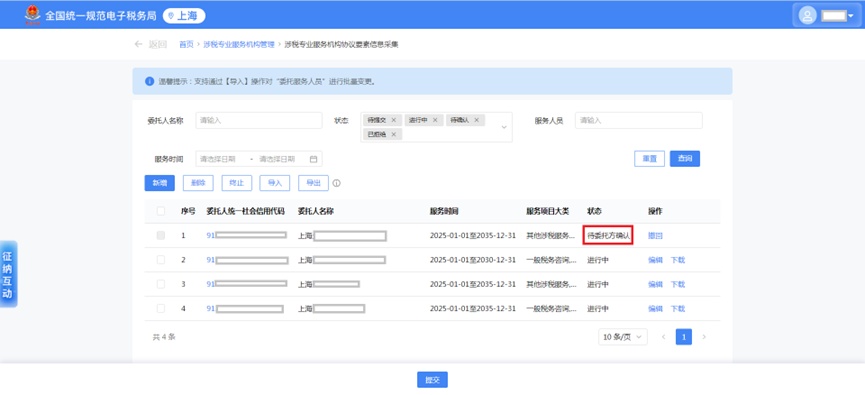
Task: Click the info icon beside 导出
Action: coord(337,183)
